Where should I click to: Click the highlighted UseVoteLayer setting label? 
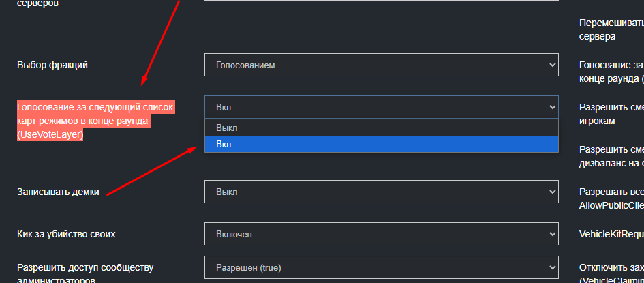[x=95, y=121]
